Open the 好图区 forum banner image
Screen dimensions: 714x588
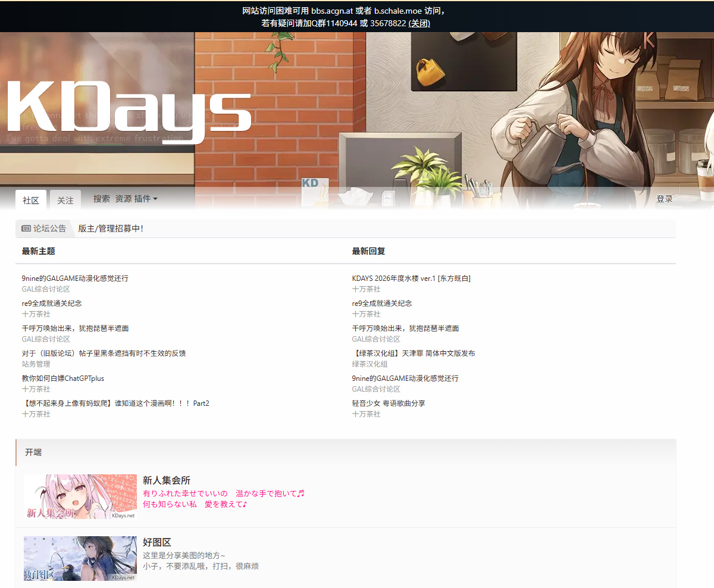pyautogui.click(x=80, y=558)
